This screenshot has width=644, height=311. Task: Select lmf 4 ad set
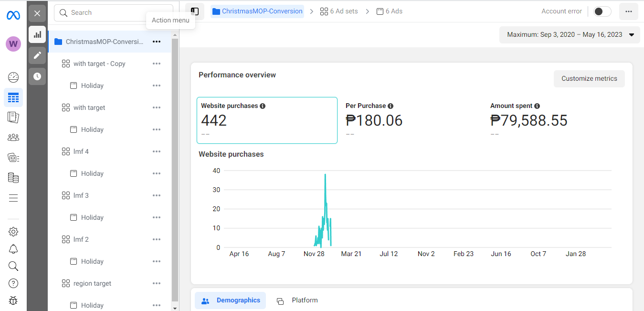coord(81,151)
